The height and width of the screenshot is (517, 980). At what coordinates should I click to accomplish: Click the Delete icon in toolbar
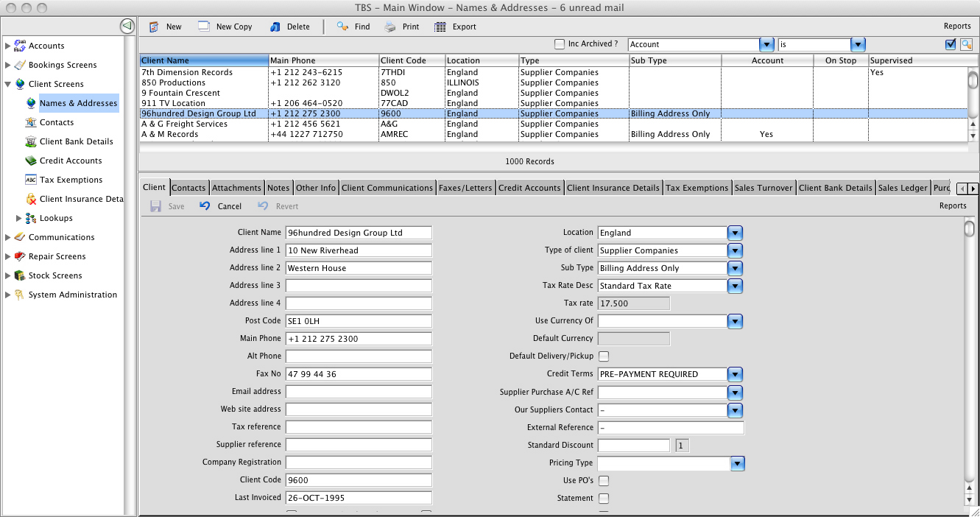coord(275,27)
